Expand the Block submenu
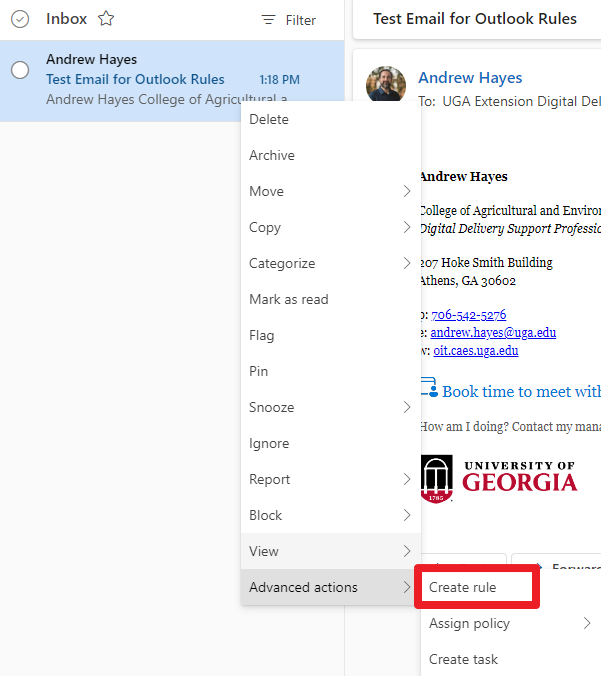The height and width of the screenshot is (676, 601). [x=331, y=515]
